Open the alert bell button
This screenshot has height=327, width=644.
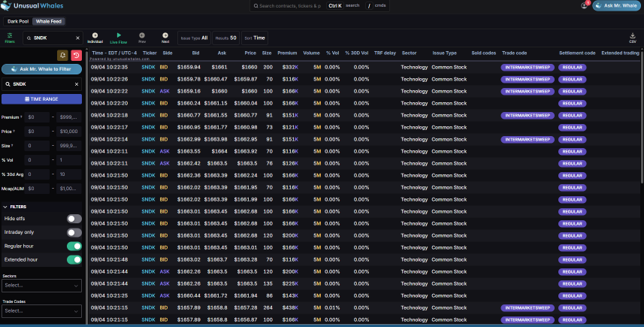(x=62, y=55)
